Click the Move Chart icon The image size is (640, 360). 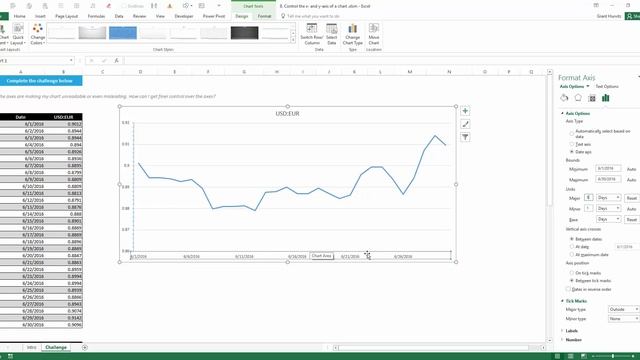pyautogui.click(x=374, y=34)
